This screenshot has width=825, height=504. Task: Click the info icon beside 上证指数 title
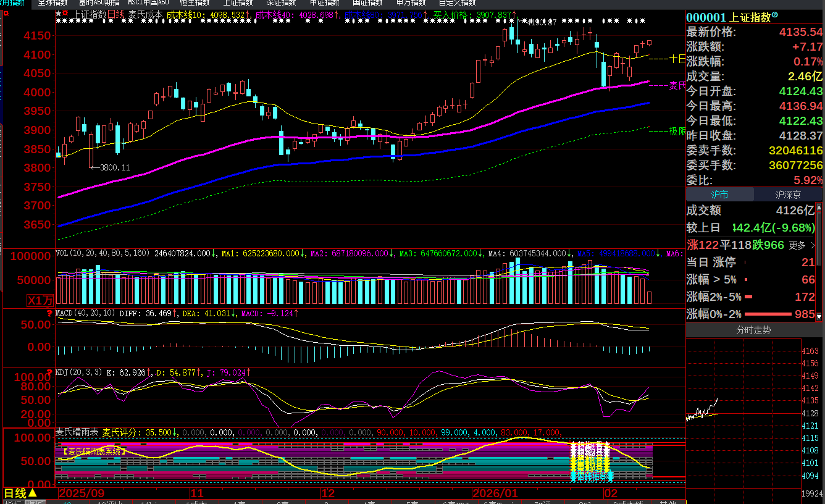tap(775, 15)
